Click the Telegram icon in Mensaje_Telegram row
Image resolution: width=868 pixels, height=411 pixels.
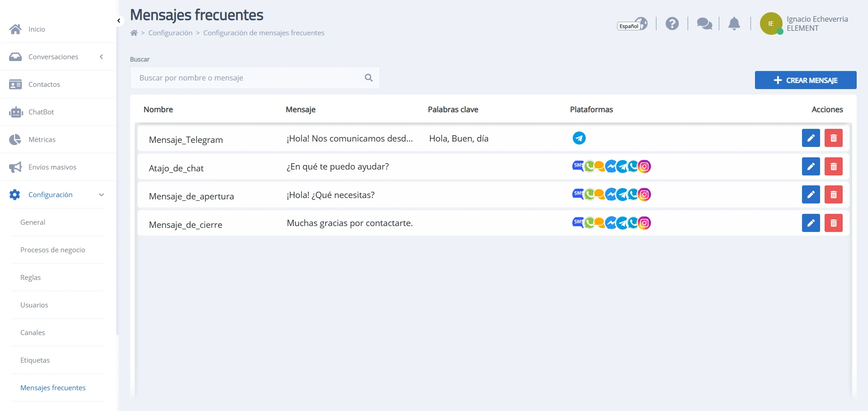point(579,138)
